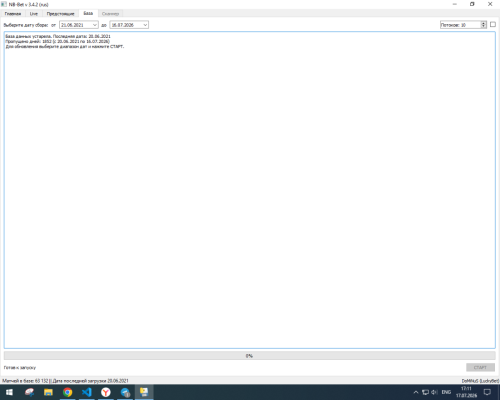Close the NB-Bet window

(x=490, y=4)
